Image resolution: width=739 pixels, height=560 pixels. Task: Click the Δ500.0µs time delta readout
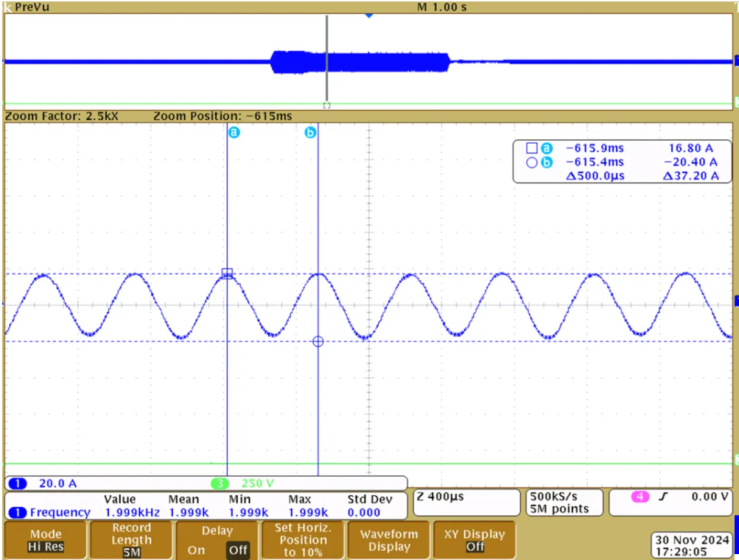(x=595, y=176)
